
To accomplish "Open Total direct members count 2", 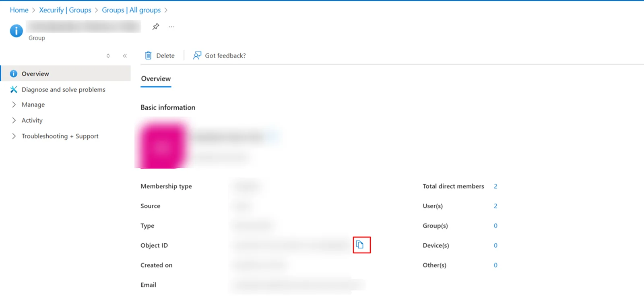I will pyautogui.click(x=495, y=186).
